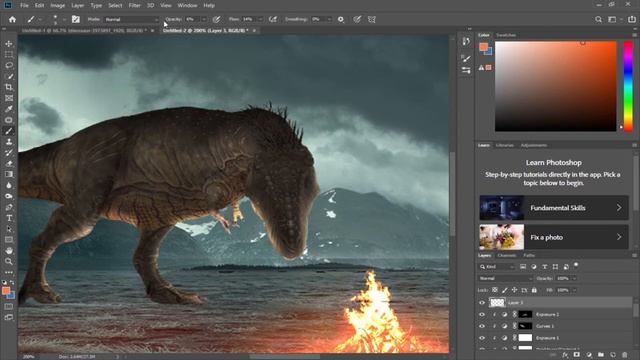
Task: Open the Window menu
Action: 187,5
